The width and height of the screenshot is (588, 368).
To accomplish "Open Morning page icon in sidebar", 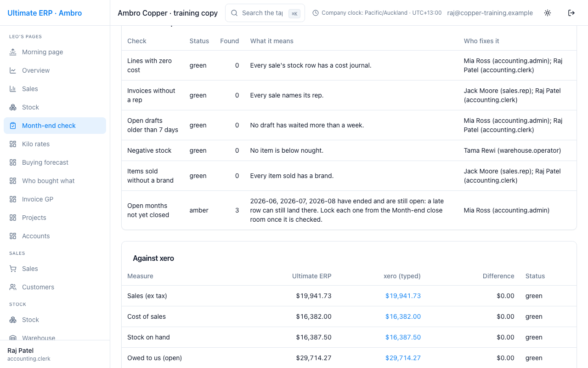I will (13, 52).
